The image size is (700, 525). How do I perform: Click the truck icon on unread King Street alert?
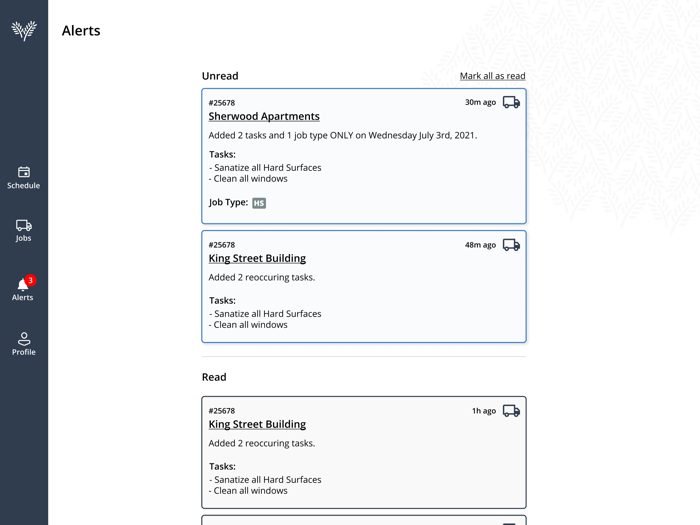[x=511, y=244]
